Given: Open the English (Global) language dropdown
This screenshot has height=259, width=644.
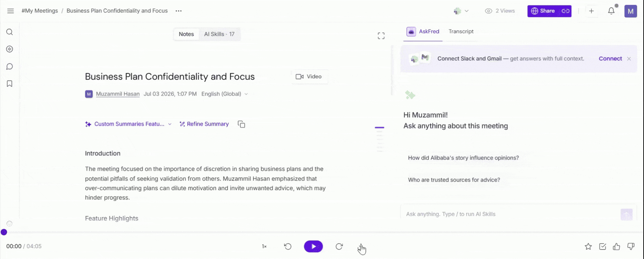Looking at the screenshot, I should [224, 94].
